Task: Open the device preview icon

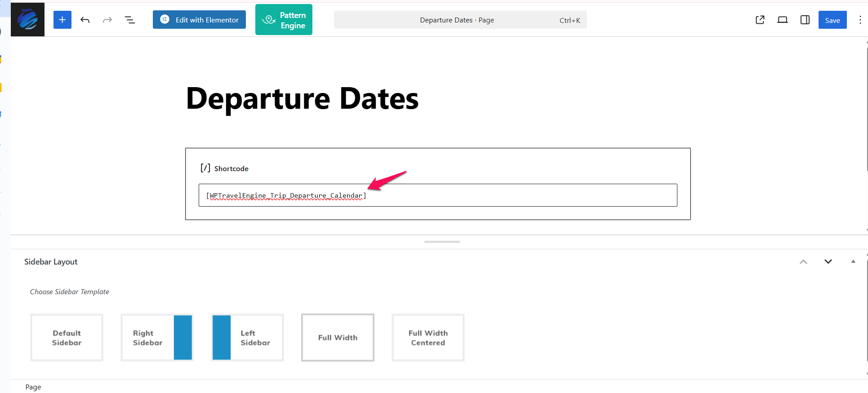Action: point(783,20)
